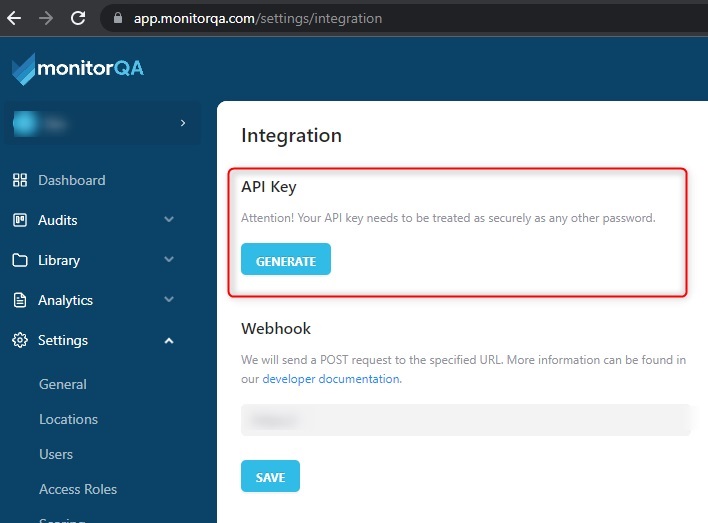Open the Library sidebar menu
This screenshot has width=708, height=523.
59,261
